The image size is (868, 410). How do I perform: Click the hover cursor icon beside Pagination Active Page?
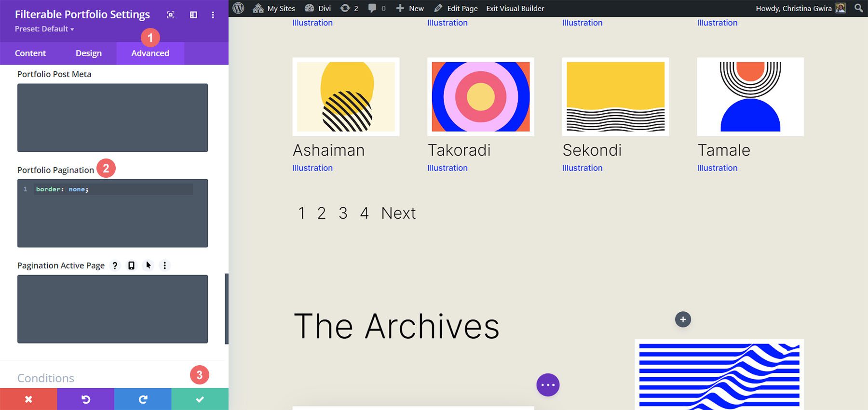coord(148,265)
